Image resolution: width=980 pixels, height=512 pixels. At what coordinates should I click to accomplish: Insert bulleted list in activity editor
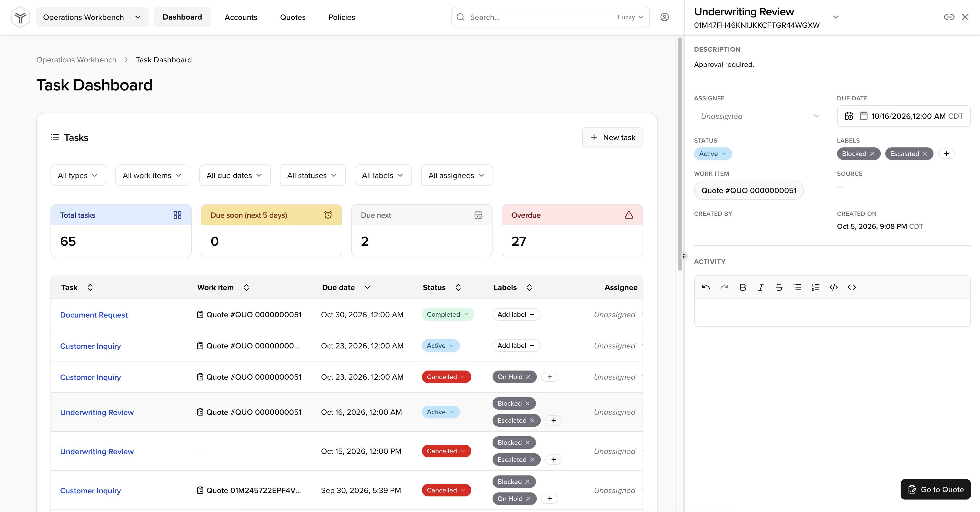tap(797, 287)
